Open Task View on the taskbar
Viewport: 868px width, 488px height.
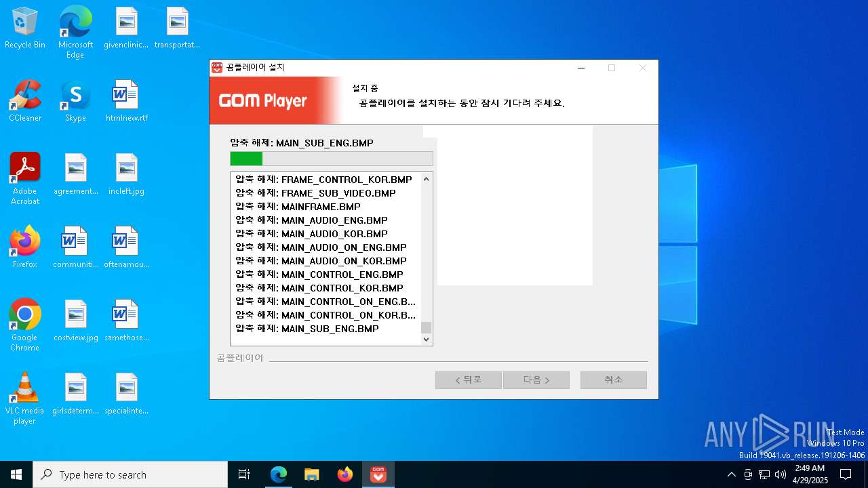tap(244, 474)
